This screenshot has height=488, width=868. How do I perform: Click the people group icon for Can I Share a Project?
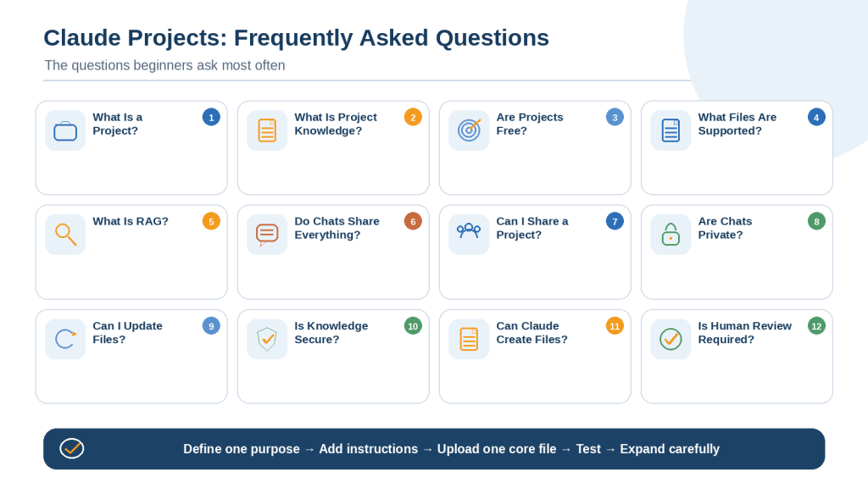[x=469, y=230]
